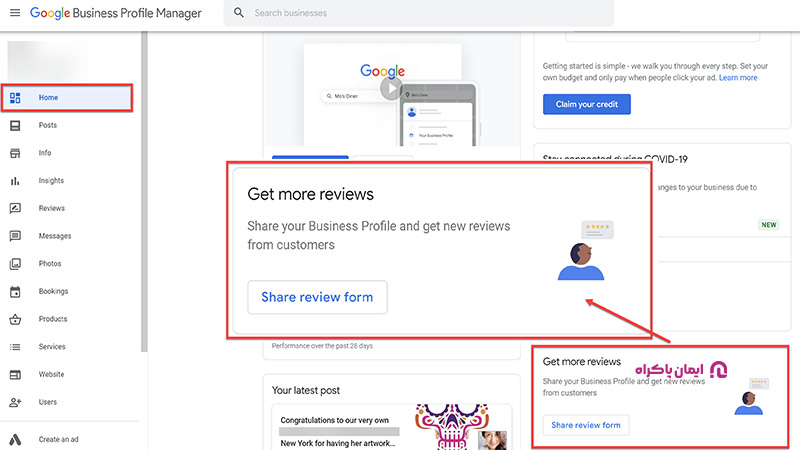The height and width of the screenshot is (450, 800).
Task: Click the enlarged 'Get more reviews' heading
Action: pos(310,194)
